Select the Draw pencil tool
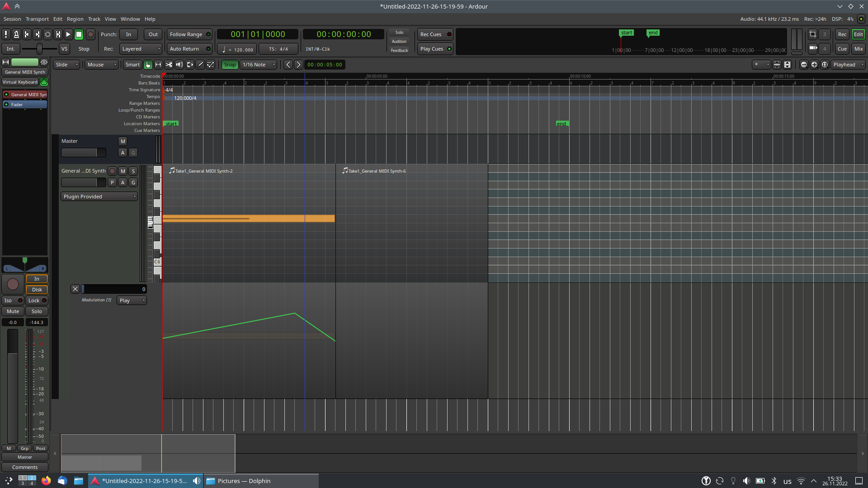Screen dimensions: 868x488 pos(200,65)
